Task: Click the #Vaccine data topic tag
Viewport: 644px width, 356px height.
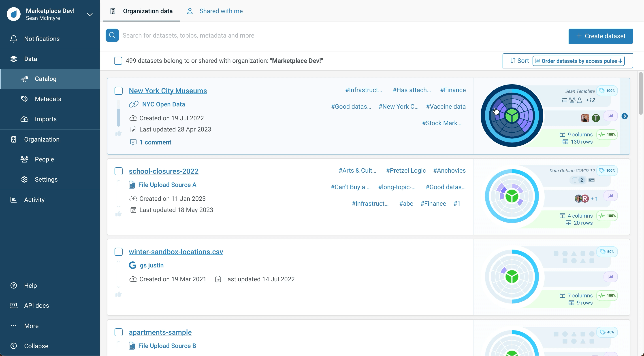Action: click(446, 107)
